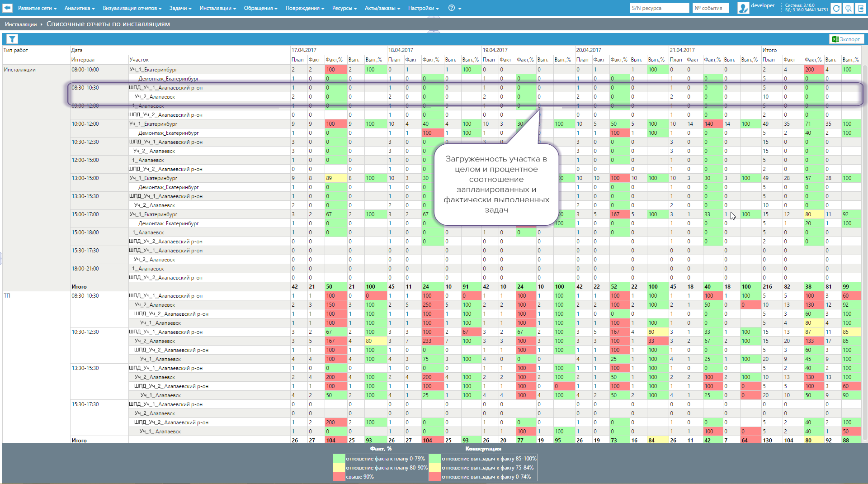Screen dimensions: 868x484
Task: Open the Акты/заказы menu
Action: [x=382, y=8]
